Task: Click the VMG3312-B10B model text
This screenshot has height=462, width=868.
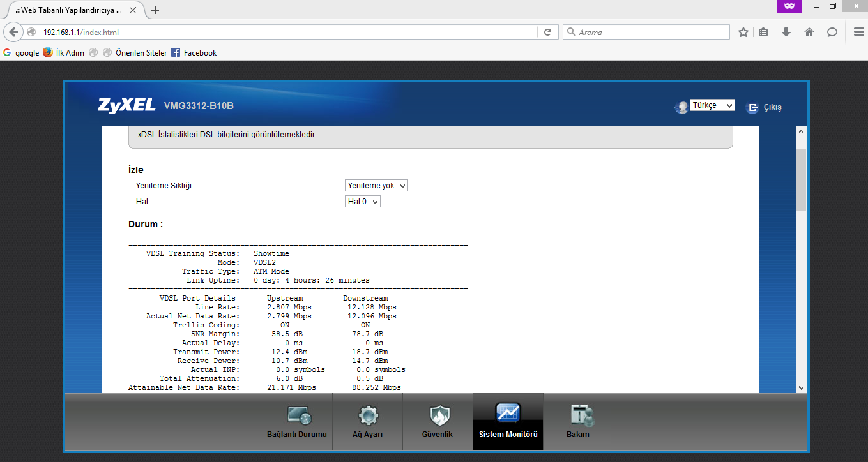Action: pyautogui.click(x=199, y=106)
